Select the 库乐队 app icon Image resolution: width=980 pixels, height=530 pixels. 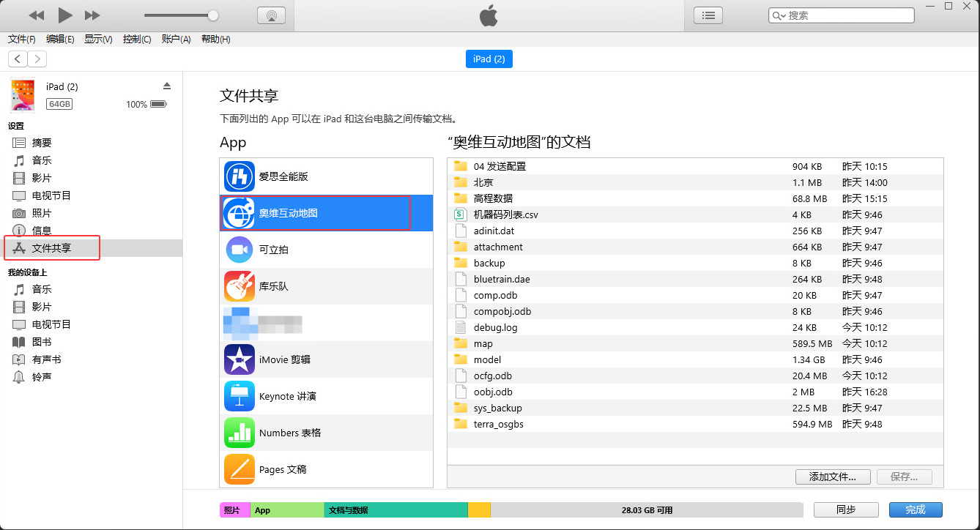pos(239,286)
